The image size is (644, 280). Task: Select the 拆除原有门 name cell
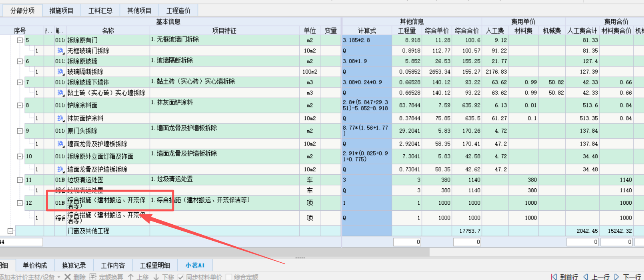(108, 40)
